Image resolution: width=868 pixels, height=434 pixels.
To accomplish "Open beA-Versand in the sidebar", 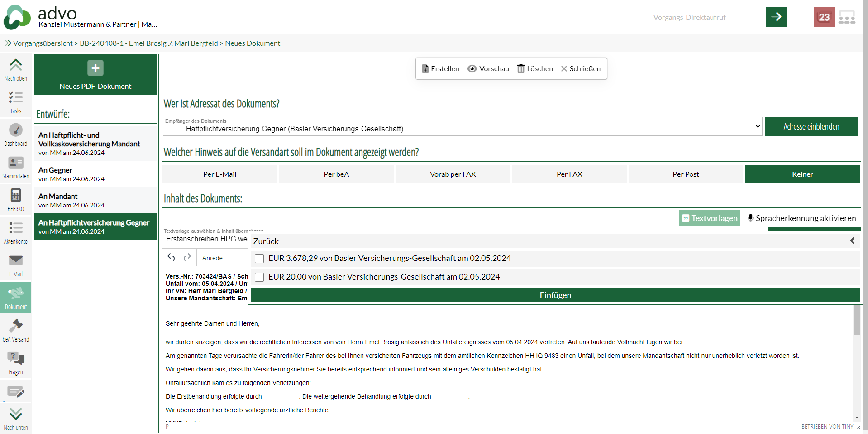I will pos(16,331).
